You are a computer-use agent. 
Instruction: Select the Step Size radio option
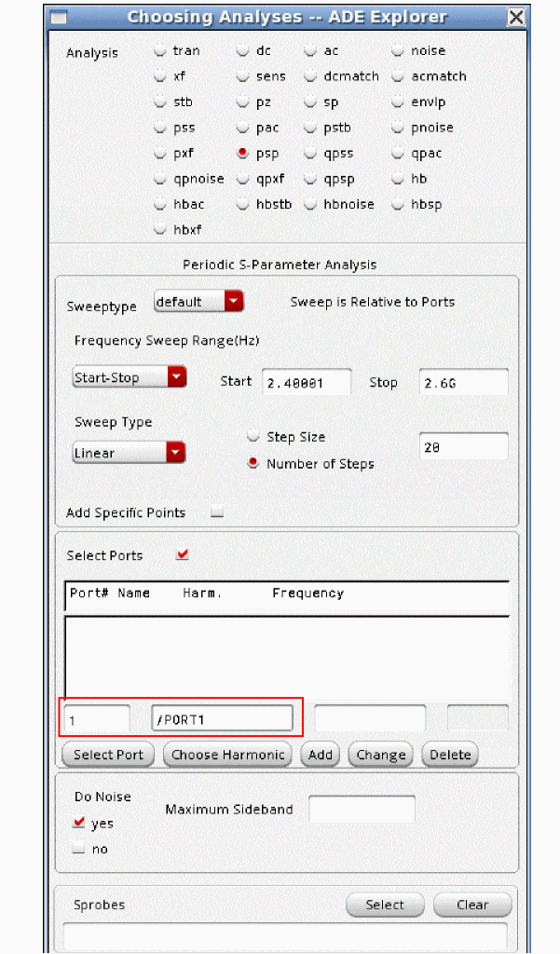point(253,437)
